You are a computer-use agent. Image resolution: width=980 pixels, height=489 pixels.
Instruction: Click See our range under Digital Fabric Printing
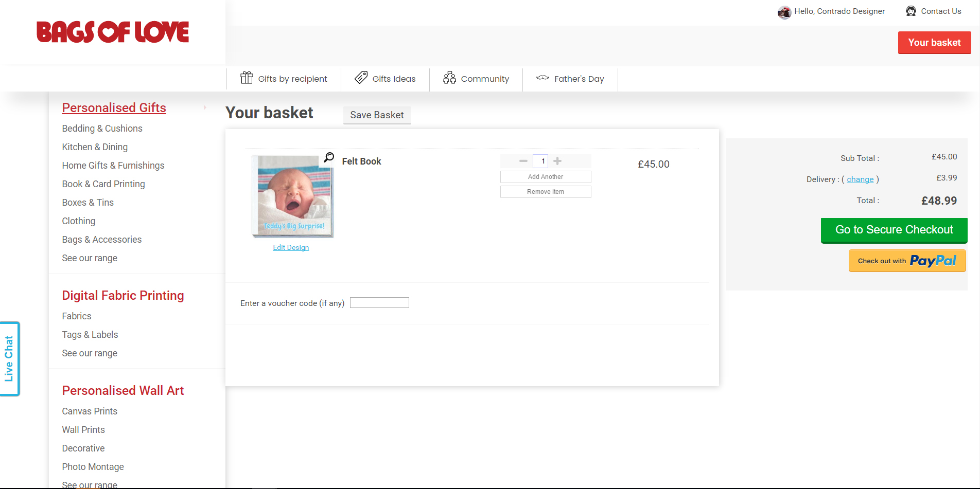click(90, 353)
